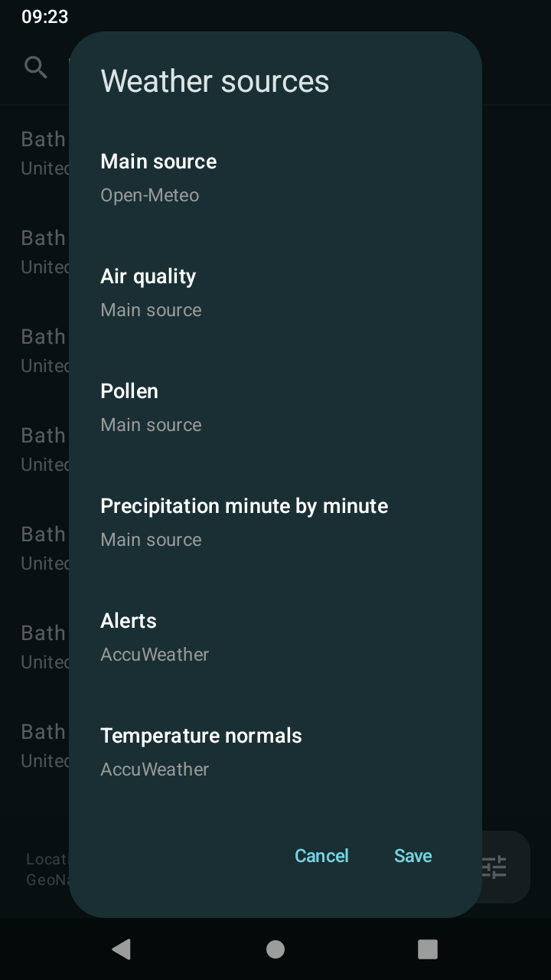Click the Weather sources dialog title

coord(215,81)
